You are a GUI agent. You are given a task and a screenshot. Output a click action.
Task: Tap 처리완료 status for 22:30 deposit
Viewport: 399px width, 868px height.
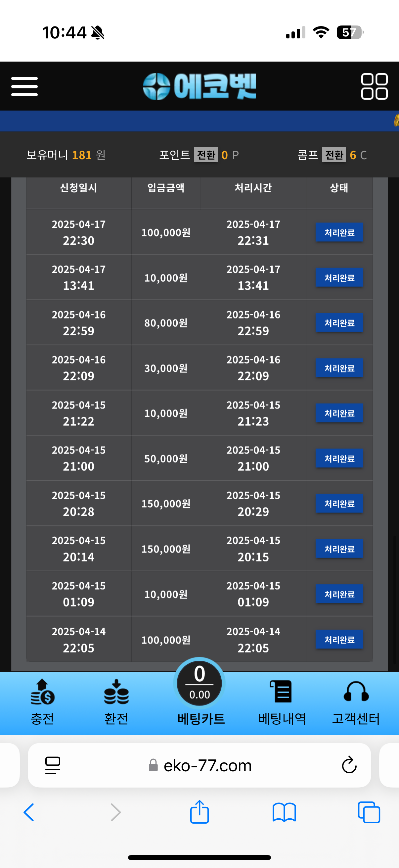[x=339, y=232]
